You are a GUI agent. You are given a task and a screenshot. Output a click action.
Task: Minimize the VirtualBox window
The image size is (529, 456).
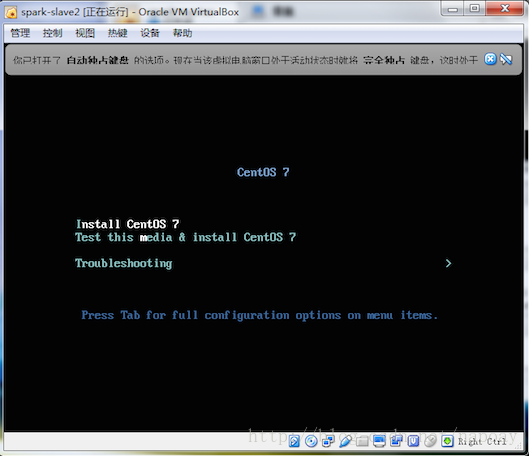[x=453, y=8]
